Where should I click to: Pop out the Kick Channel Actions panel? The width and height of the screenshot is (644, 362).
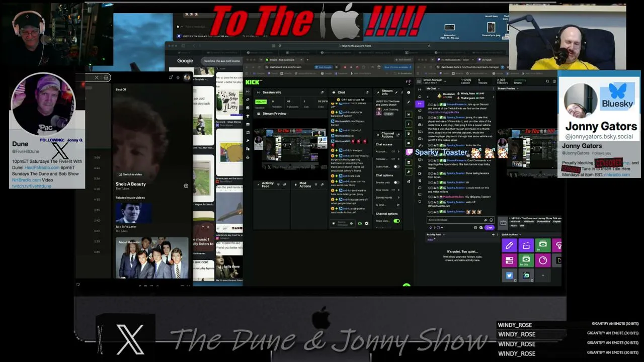pos(398,135)
